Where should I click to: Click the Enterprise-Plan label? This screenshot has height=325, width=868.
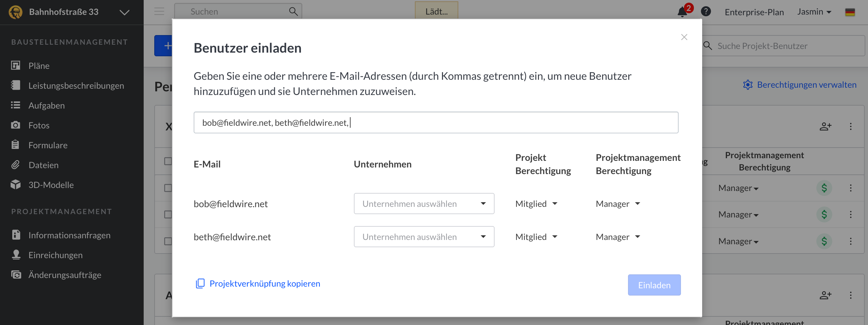[754, 12]
